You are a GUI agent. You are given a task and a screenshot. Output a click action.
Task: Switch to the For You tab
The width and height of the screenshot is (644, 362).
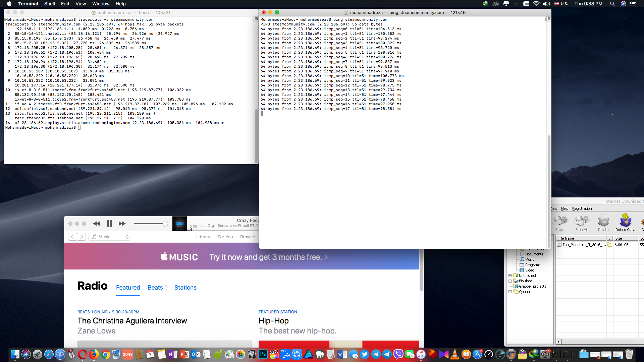[225, 237]
